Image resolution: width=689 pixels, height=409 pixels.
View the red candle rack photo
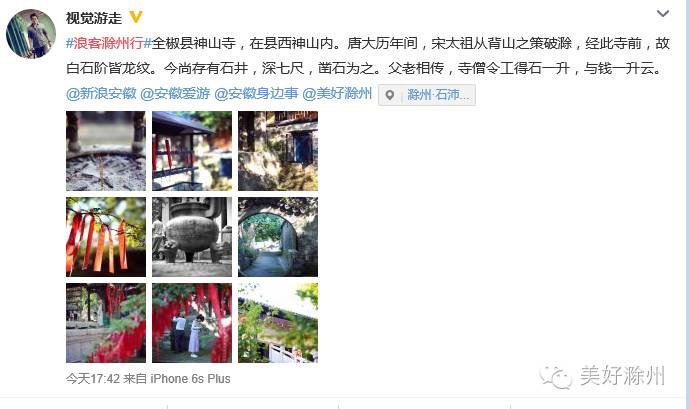click(x=192, y=151)
